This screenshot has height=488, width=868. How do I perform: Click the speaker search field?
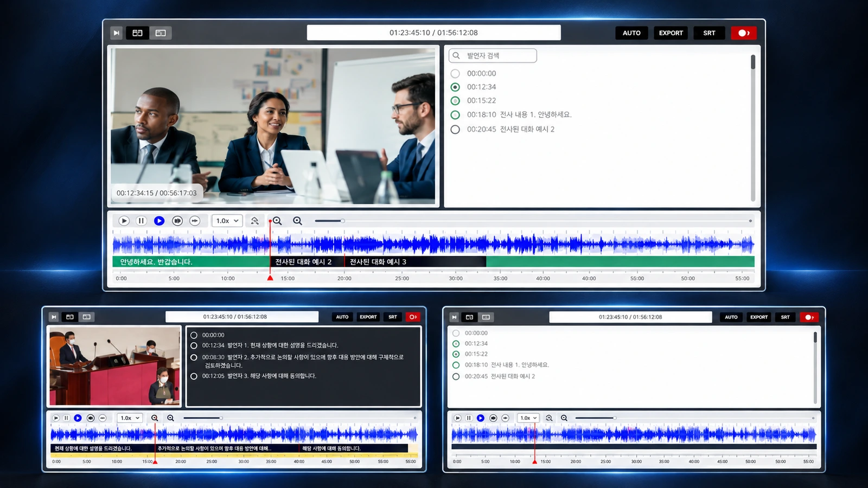point(493,55)
